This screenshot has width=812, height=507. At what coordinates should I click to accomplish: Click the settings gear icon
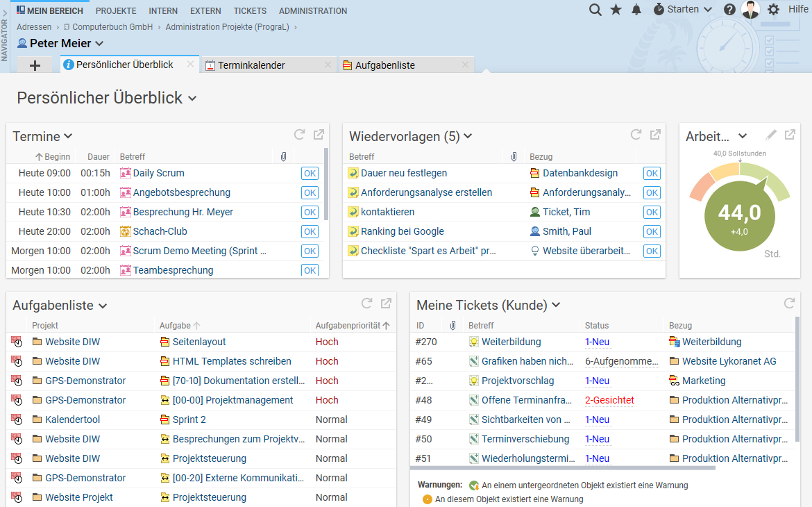[x=773, y=10]
